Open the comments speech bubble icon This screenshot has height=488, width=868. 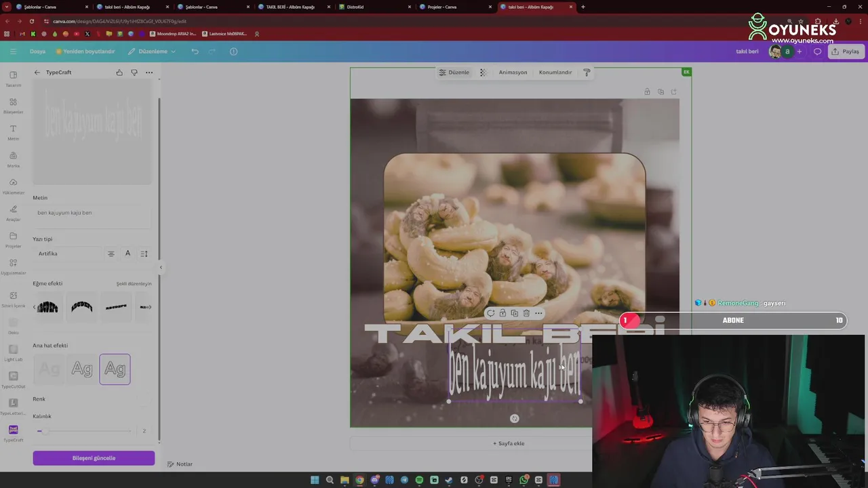[x=817, y=52]
